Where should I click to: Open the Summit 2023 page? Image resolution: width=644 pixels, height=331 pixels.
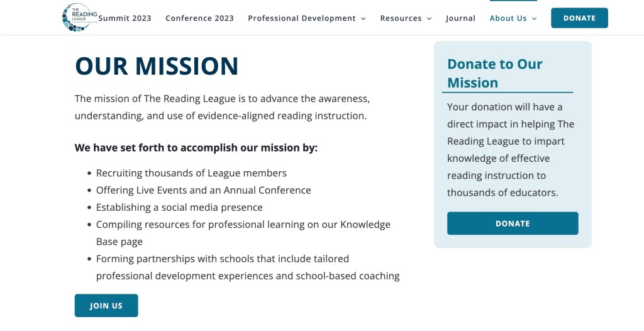125,18
